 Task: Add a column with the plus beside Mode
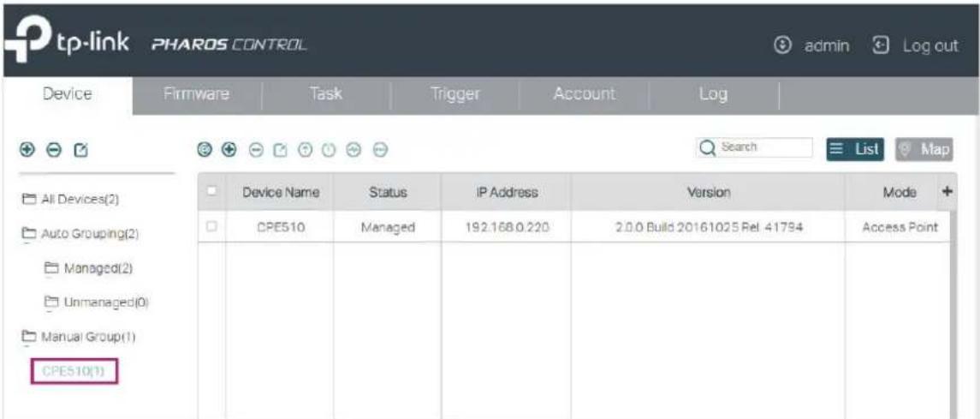[x=947, y=190]
